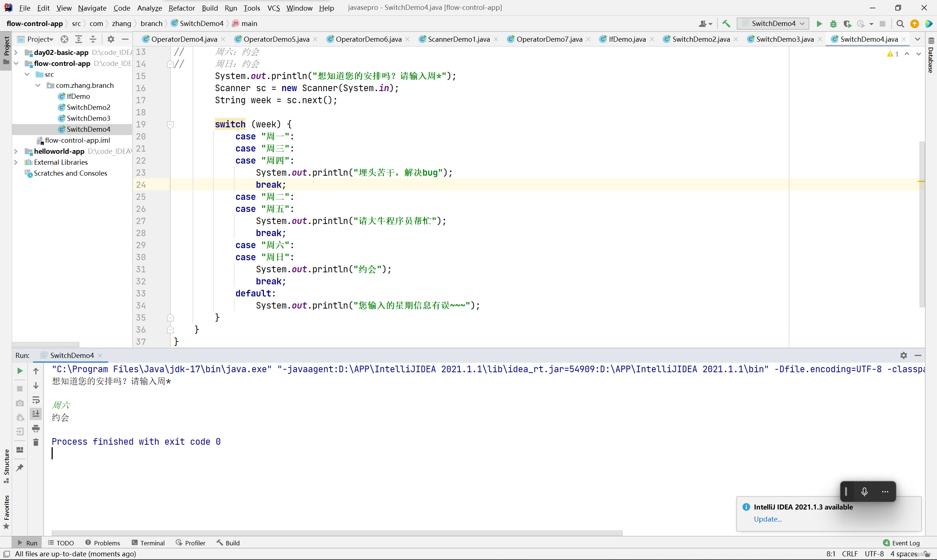Screen dimensions: 937x560
Task: Open the VCS menu
Action: [x=273, y=8]
